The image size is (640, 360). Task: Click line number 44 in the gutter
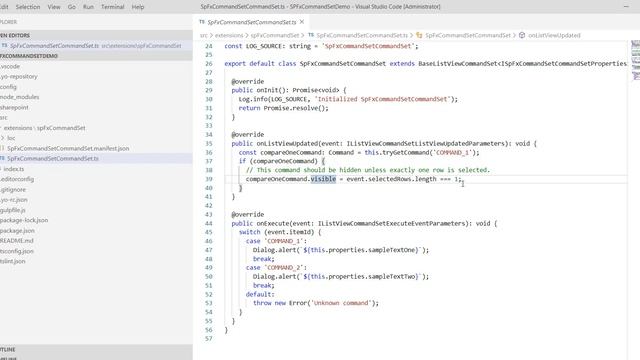coord(209,224)
